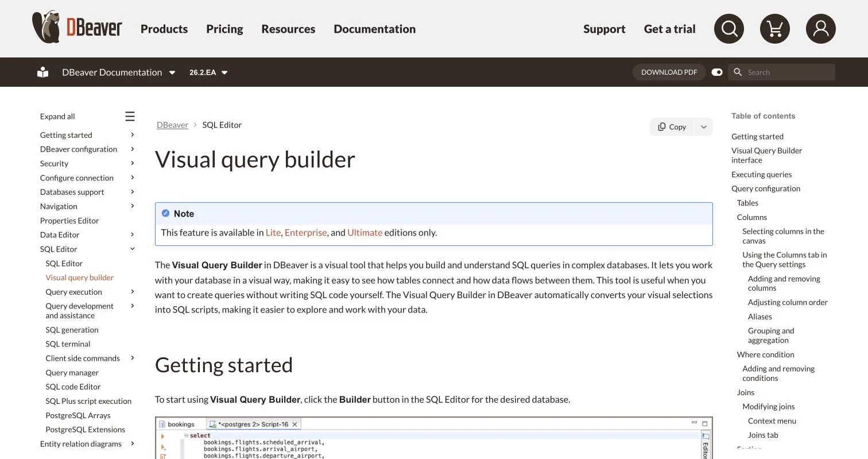Open the Copy options dropdown arrow
The height and width of the screenshot is (459, 868).
(x=704, y=127)
